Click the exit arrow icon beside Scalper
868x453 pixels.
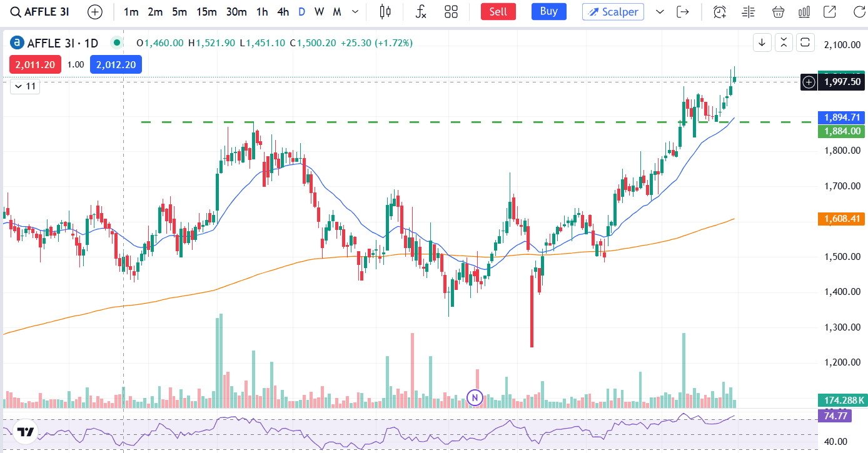pos(683,11)
